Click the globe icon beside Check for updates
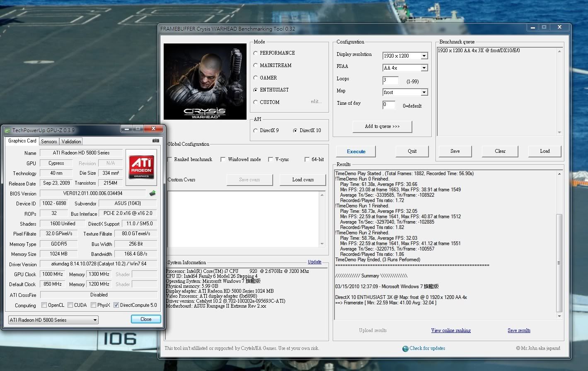This screenshot has width=588, height=371. pyautogui.click(x=405, y=349)
